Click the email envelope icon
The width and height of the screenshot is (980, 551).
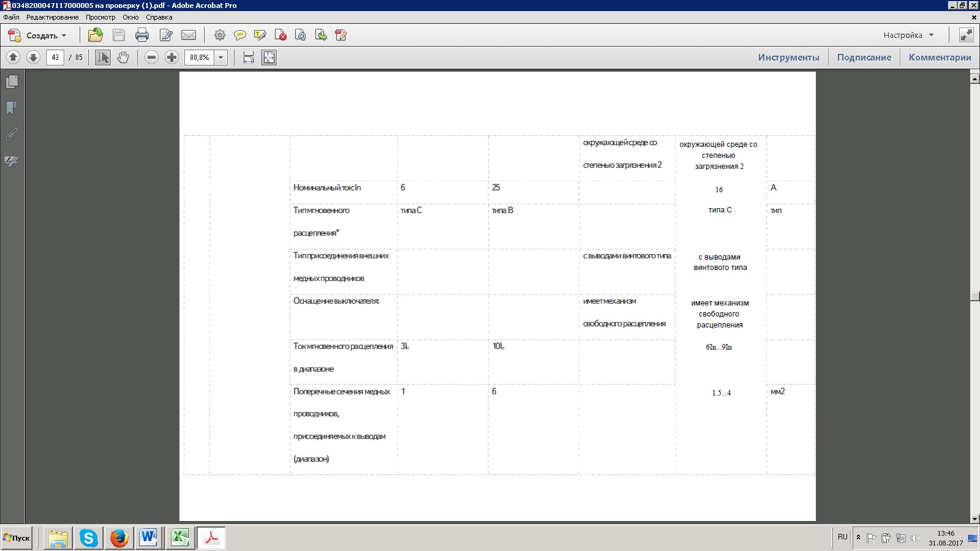pos(189,36)
